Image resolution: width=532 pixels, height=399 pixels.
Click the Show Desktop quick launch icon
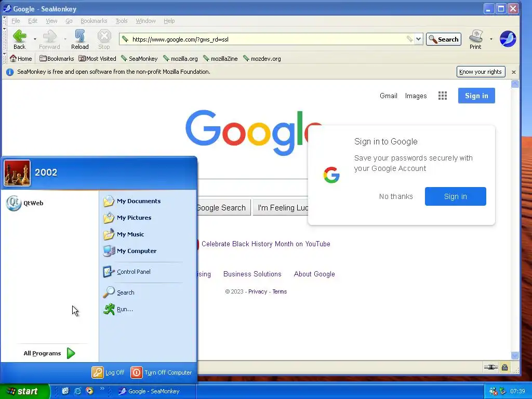(65, 391)
